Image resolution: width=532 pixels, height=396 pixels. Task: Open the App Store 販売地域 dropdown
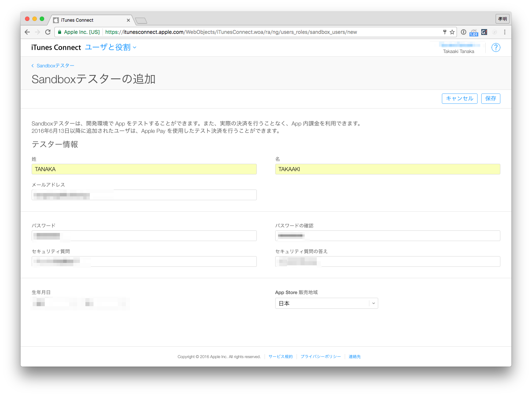(326, 303)
